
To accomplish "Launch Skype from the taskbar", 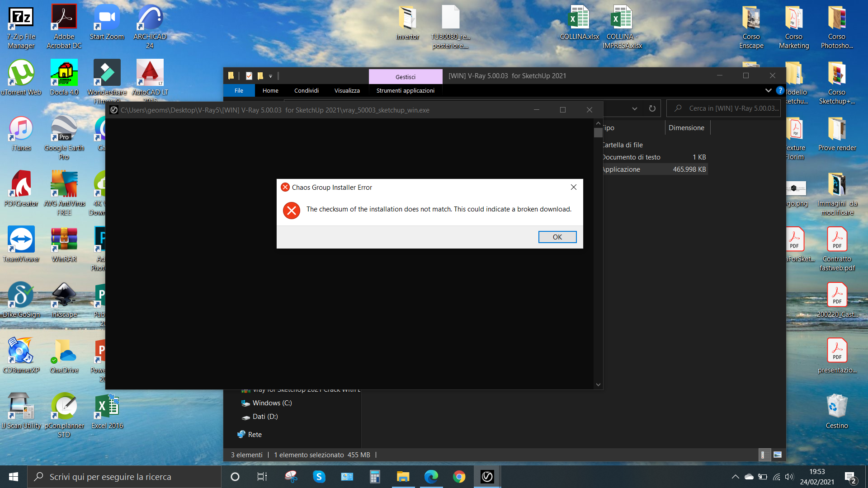I will pyautogui.click(x=319, y=477).
